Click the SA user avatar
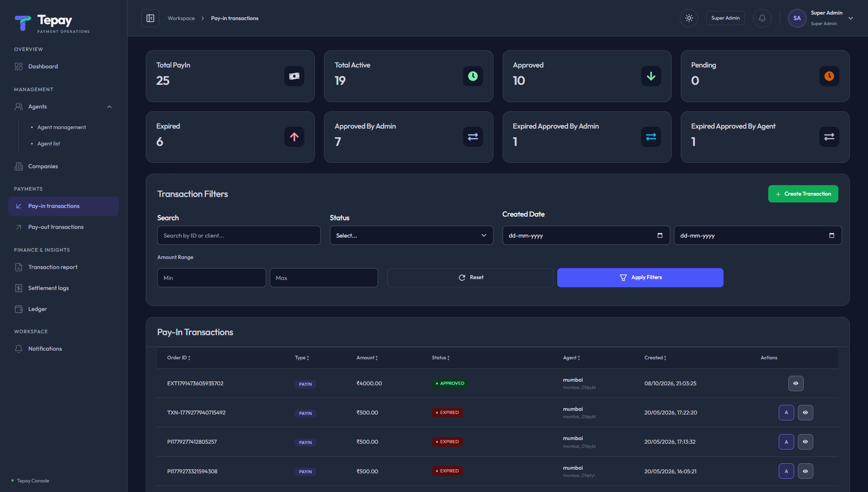The width and height of the screenshot is (868, 492). coord(797,18)
